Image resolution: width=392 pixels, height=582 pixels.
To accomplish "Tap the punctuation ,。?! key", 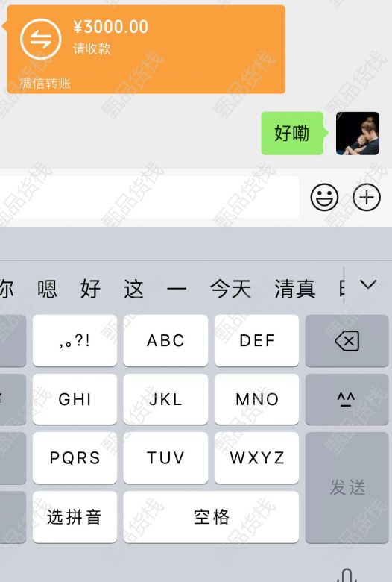I will 75,340.
